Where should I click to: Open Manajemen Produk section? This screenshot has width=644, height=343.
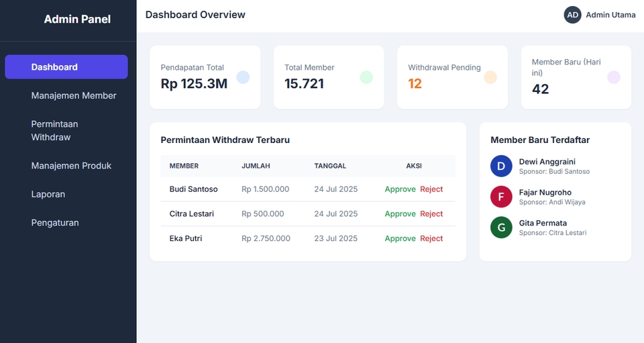pyautogui.click(x=71, y=166)
